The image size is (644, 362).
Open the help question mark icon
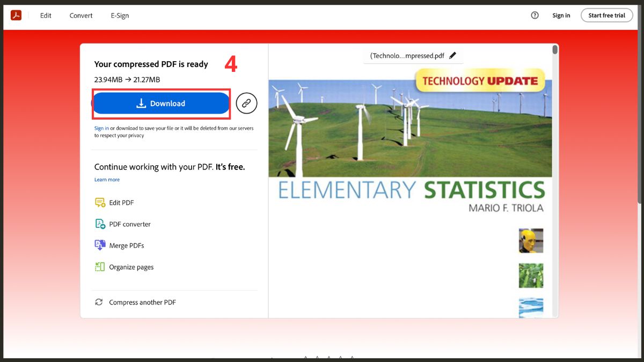(x=535, y=15)
